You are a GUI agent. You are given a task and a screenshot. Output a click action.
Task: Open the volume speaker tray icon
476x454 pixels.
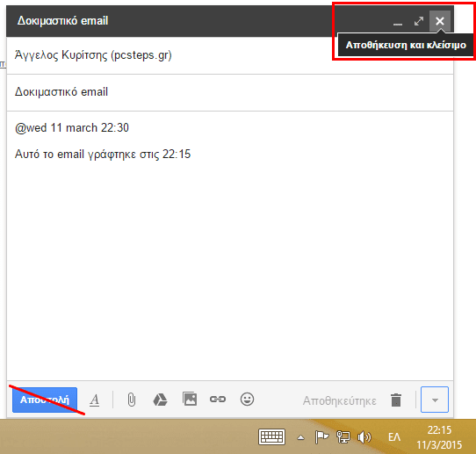pos(364,437)
